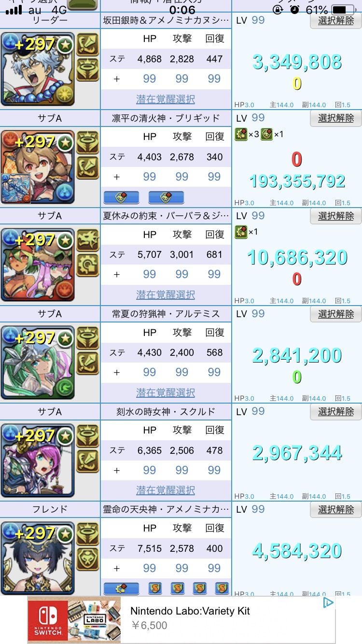Open Artemis 潜在覚醒選択 link

[166, 392]
